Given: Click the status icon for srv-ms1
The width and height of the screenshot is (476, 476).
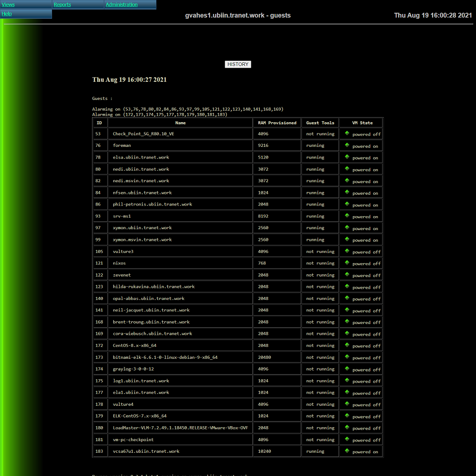Looking at the screenshot, I should 347,216.
